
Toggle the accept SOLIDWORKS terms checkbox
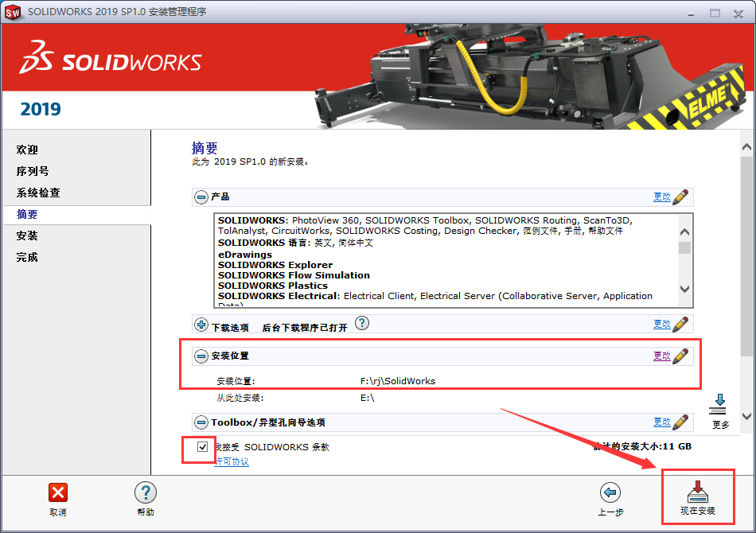point(202,447)
